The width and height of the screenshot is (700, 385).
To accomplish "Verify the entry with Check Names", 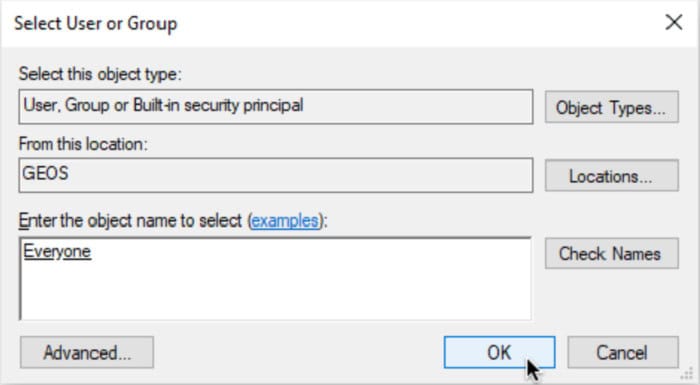I will [x=612, y=253].
